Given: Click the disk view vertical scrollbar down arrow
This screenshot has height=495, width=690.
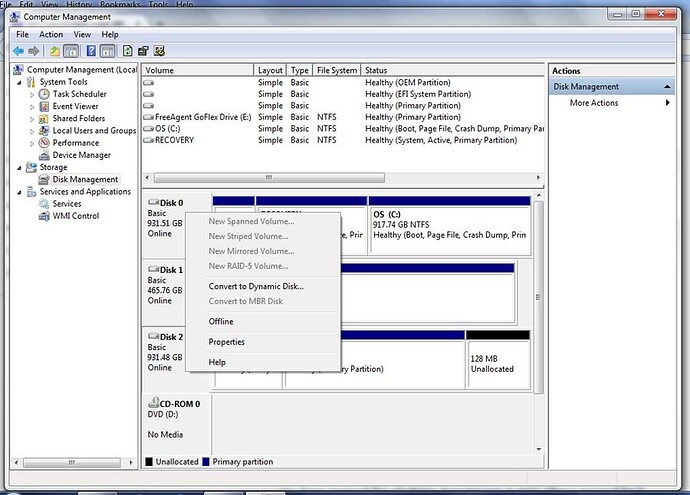Looking at the screenshot, I should point(539,450).
